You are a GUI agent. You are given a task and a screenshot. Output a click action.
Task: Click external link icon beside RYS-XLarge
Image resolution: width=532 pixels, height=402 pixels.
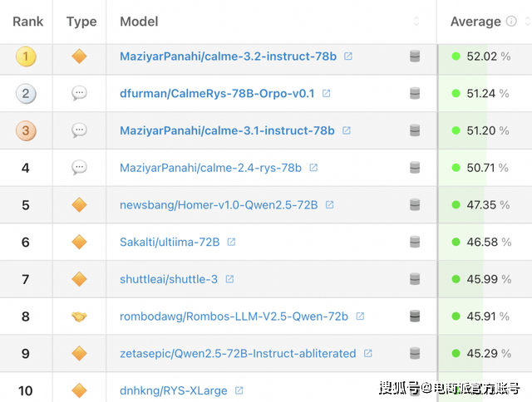239,390
